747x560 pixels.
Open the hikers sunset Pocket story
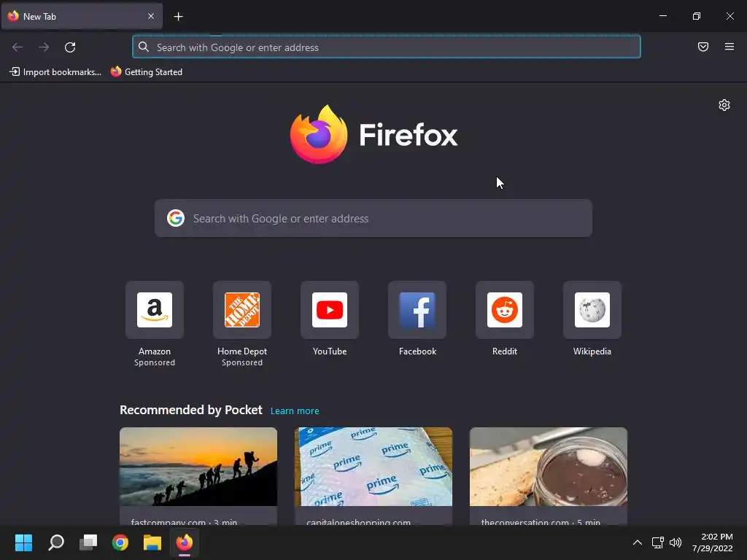[198, 476]
